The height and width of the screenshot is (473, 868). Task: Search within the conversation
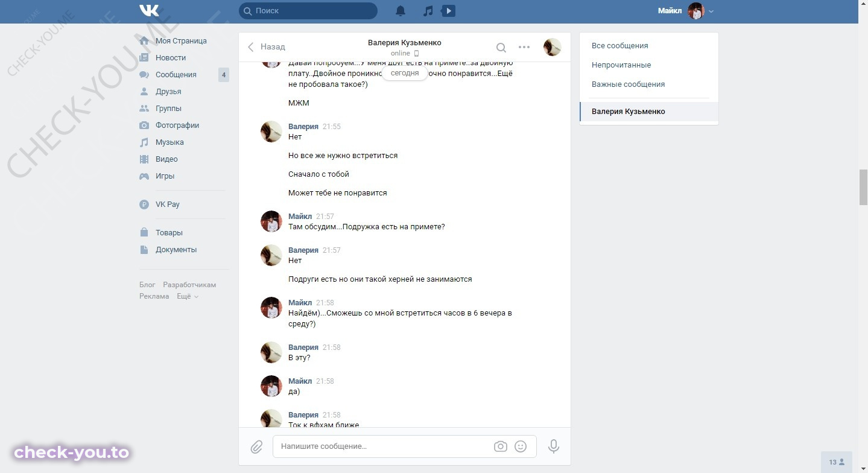[x=501, y=47]
